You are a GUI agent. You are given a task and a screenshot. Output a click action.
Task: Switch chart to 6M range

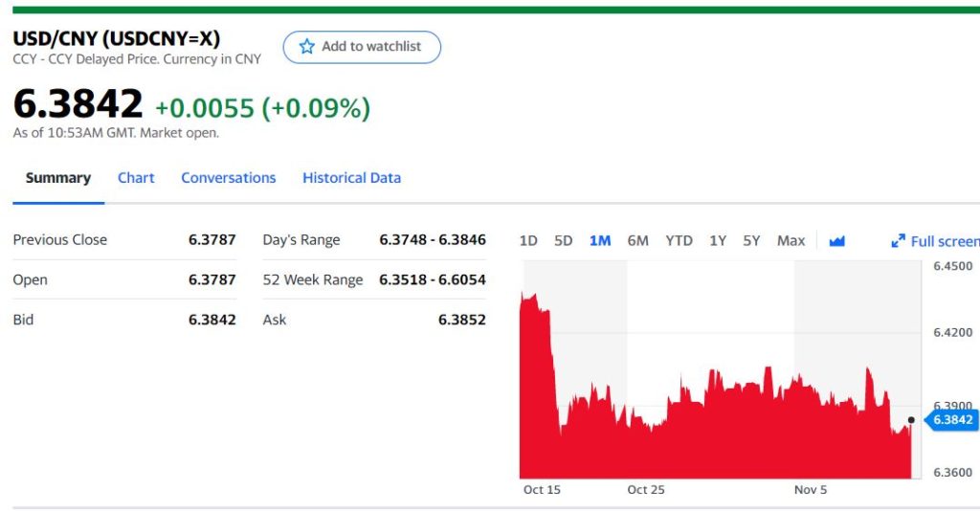coord(638,241)
